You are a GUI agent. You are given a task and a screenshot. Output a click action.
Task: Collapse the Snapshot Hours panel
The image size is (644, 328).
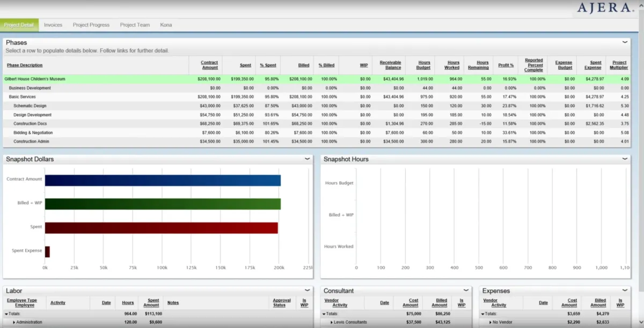(625, 159)
